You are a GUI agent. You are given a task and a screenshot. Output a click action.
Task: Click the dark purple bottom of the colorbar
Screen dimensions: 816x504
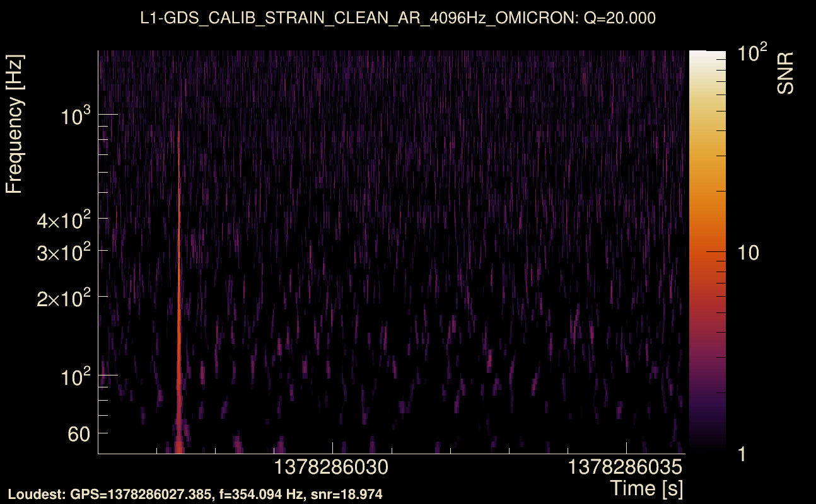[706, 435]
